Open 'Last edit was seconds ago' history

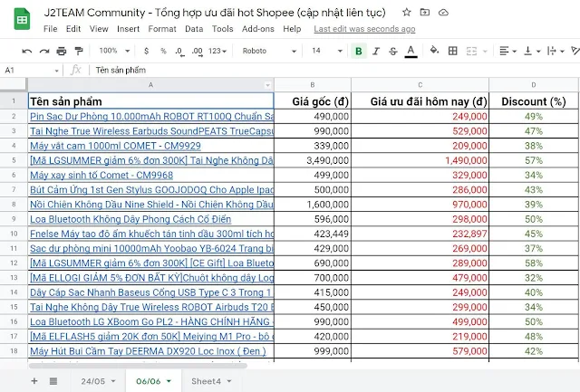point(364,29)
